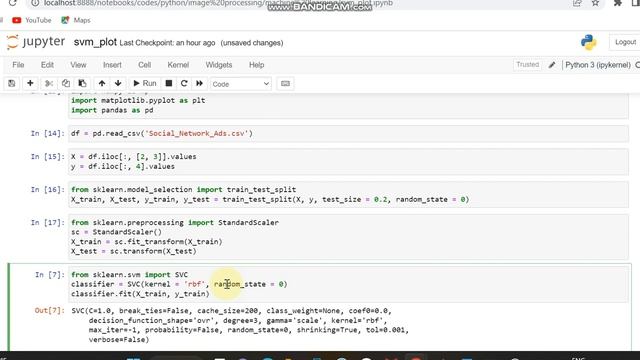The width and height of the screenshot is (640, 360).
Task: Select cell In [17] with StandardScaler code
Action: point(348,237)
